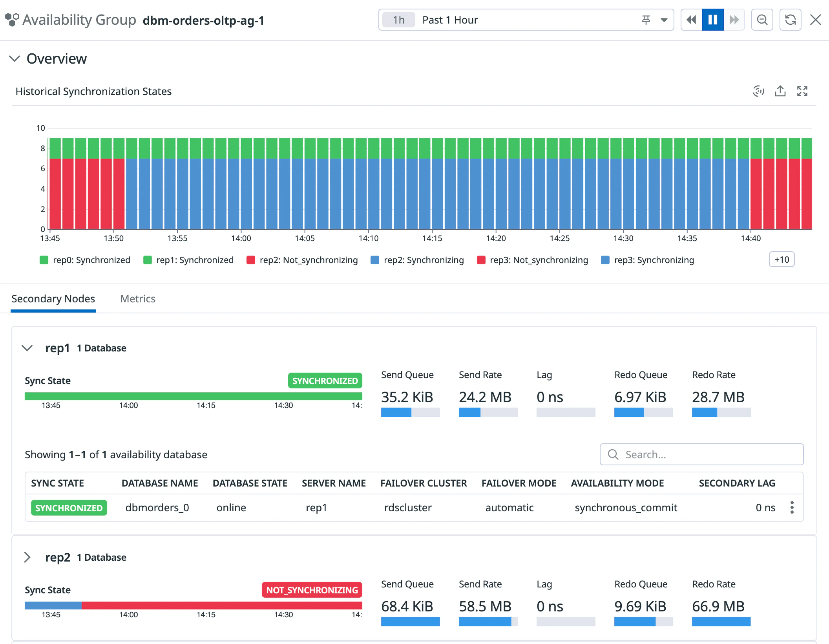Open the graph alert/monitor icon

[758, 91]
